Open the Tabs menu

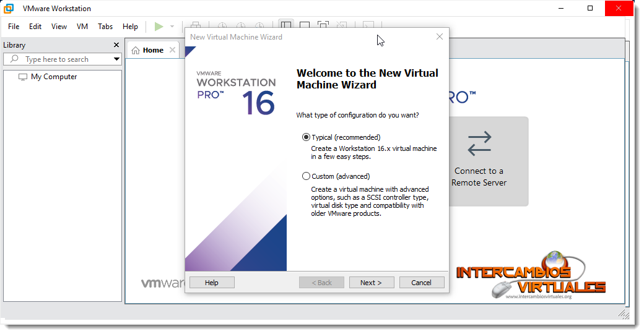pos(105,26)
